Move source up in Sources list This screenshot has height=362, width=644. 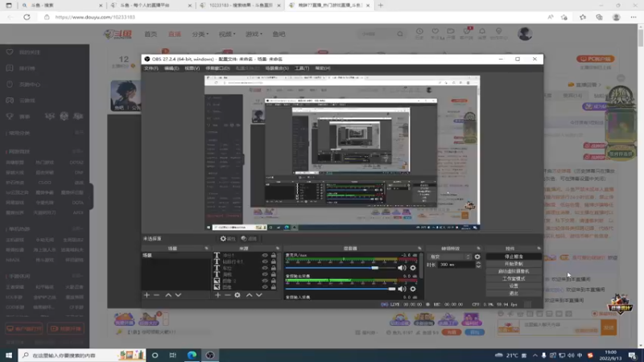(x=250, y=295)
